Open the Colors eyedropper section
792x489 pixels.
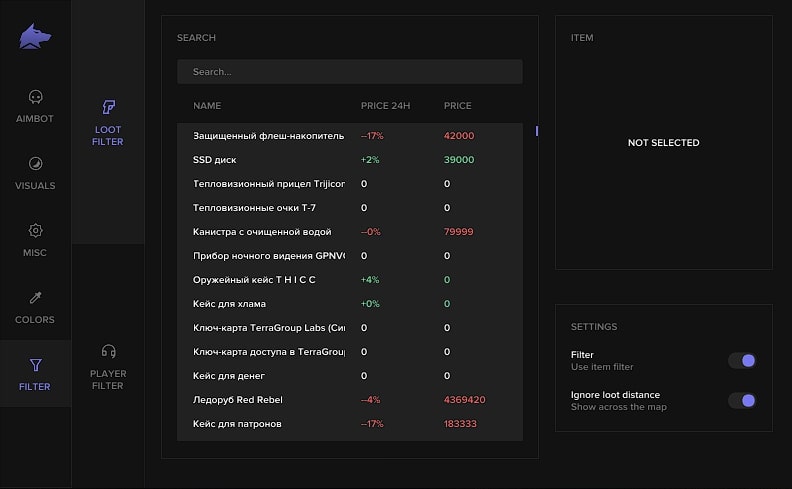click(x=35, y=307)
